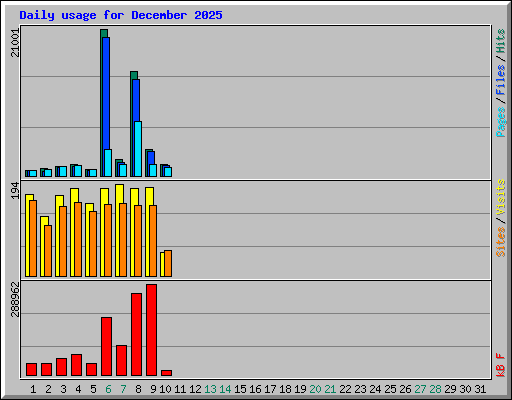Click the red KB bar for day 8
Screen dimensions: 512x400
136,334
